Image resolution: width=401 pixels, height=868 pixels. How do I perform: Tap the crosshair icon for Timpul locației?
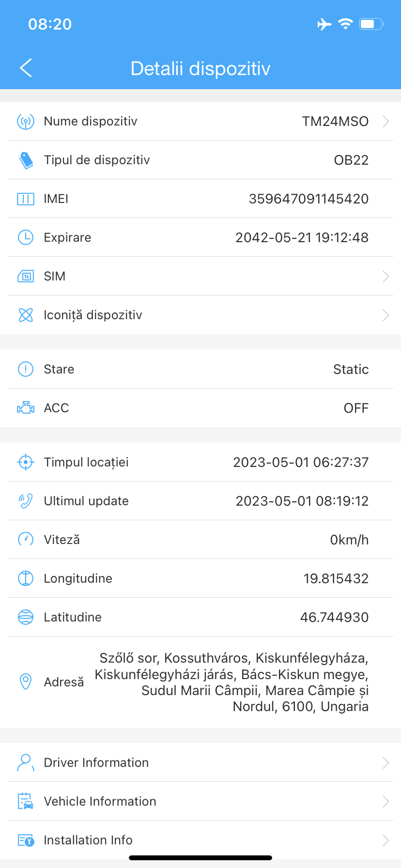[x=26, y=462]
